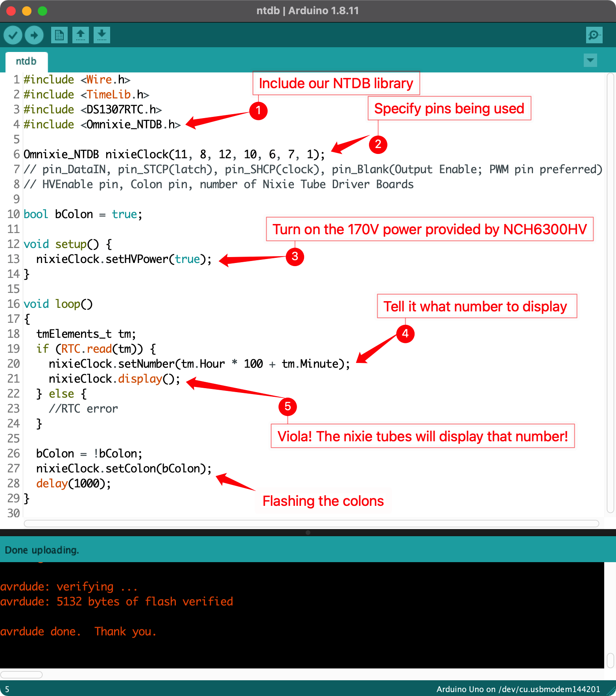Select the ntdb sketch tab
Screen dimensions: 616x696
point(26,61)
